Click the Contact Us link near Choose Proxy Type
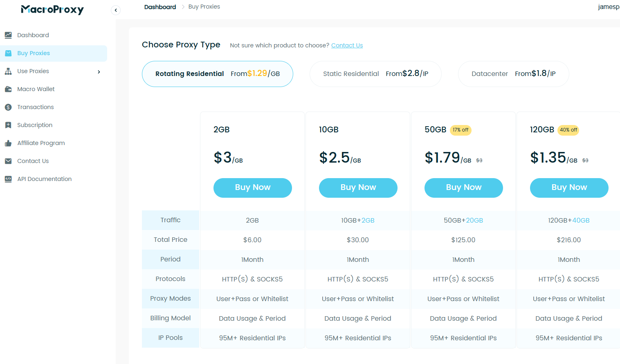This screenshot has height=364, width=620. (x=347, y=45)
